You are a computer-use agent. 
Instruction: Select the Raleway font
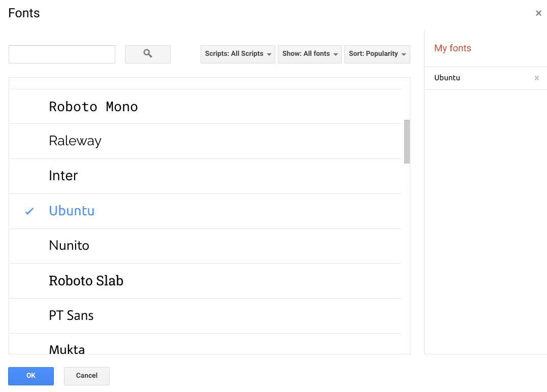(205, 141)
